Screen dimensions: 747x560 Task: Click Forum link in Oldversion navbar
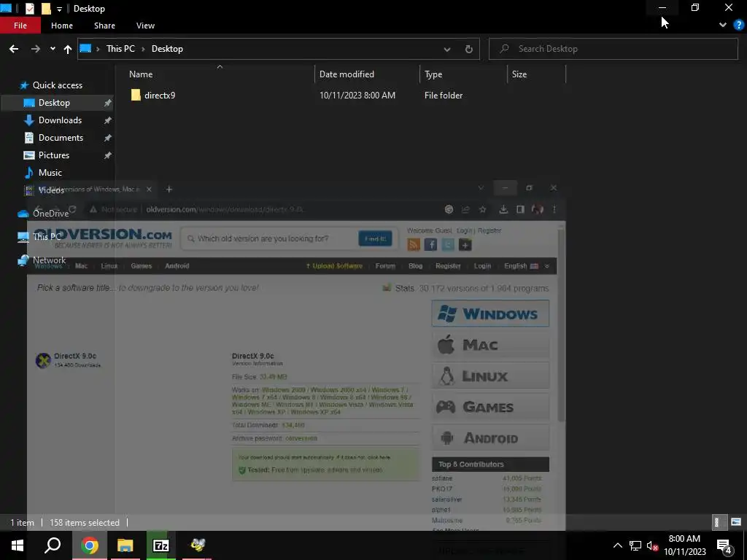(385, 265)
